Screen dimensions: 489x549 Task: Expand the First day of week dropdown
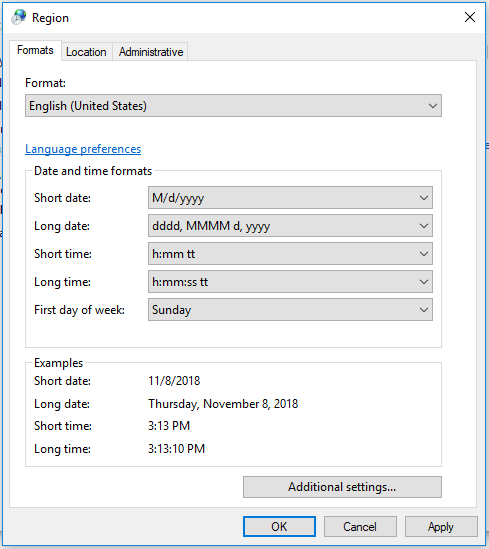click(290, 310)
